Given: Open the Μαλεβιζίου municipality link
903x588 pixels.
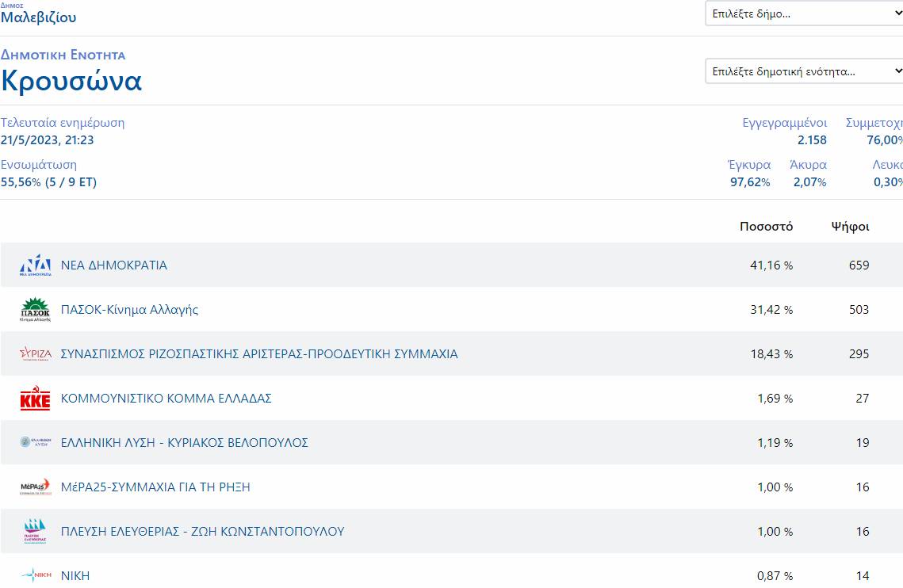Looking at the screenshot, I should tap(39, 17).
